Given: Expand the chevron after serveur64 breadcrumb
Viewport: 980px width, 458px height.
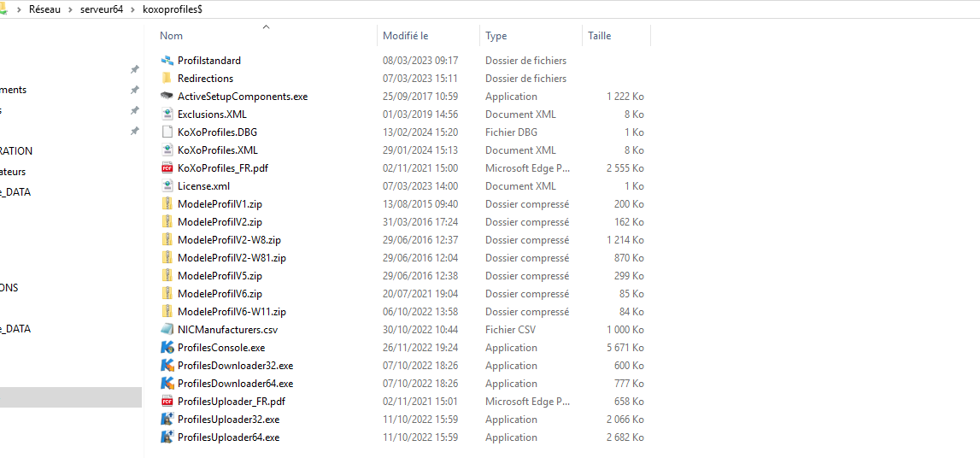Looking at the screenshot, I should (133, 10).
